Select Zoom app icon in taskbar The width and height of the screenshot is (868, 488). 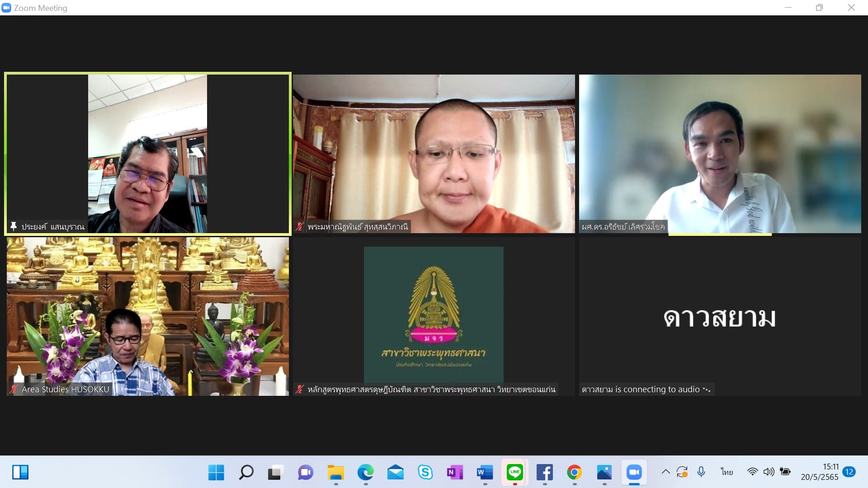[x=634, y=472]
